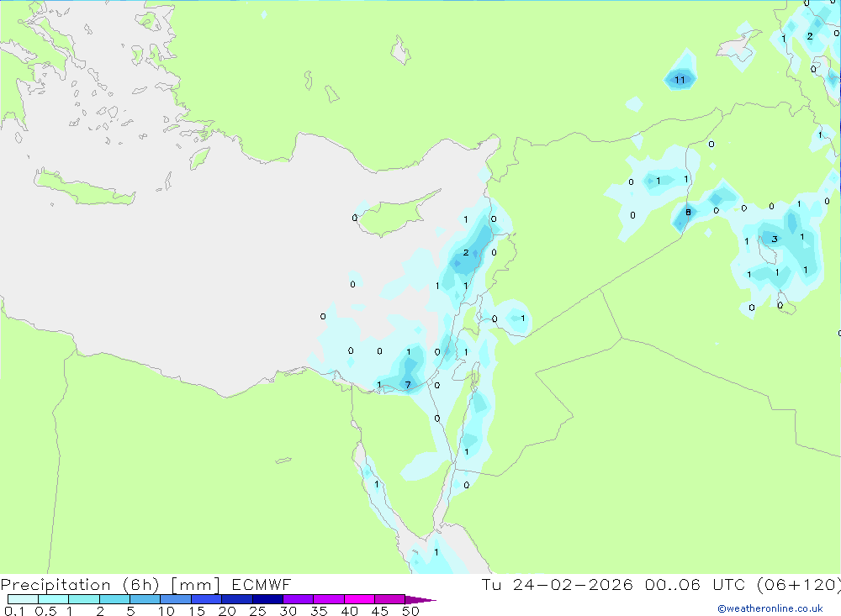
Task: Click the 45–50 mm legend color swatch
Action: (390, 599)
